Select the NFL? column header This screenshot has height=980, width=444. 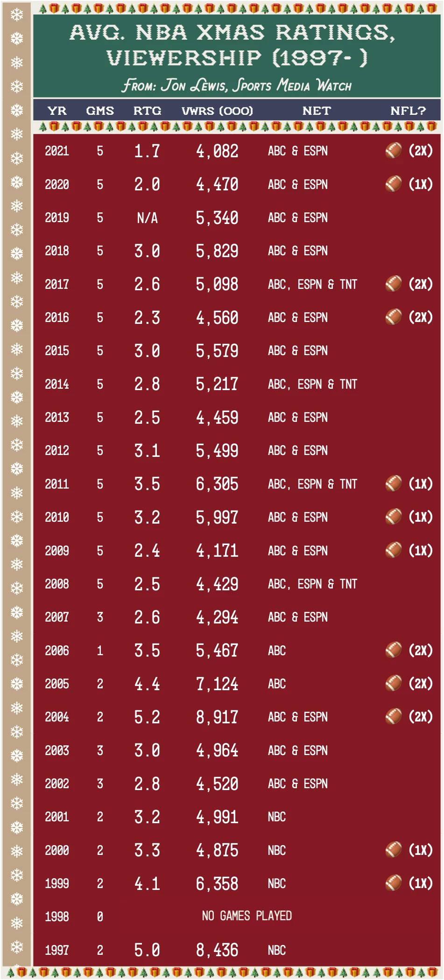[x=408, y=111]
